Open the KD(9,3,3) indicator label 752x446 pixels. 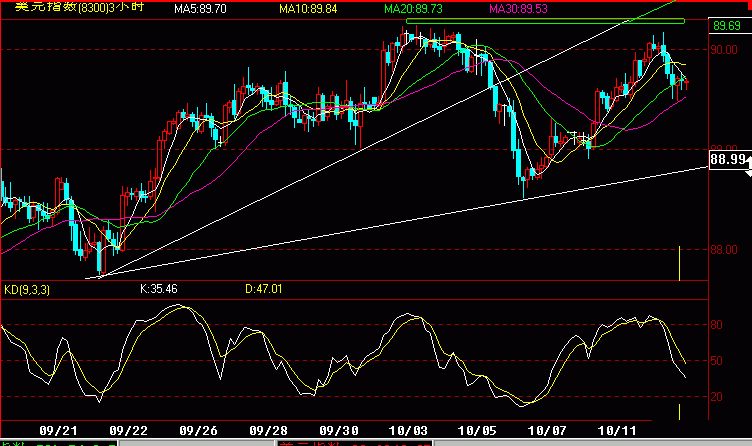pyautogui.click(x=27, y=290)
